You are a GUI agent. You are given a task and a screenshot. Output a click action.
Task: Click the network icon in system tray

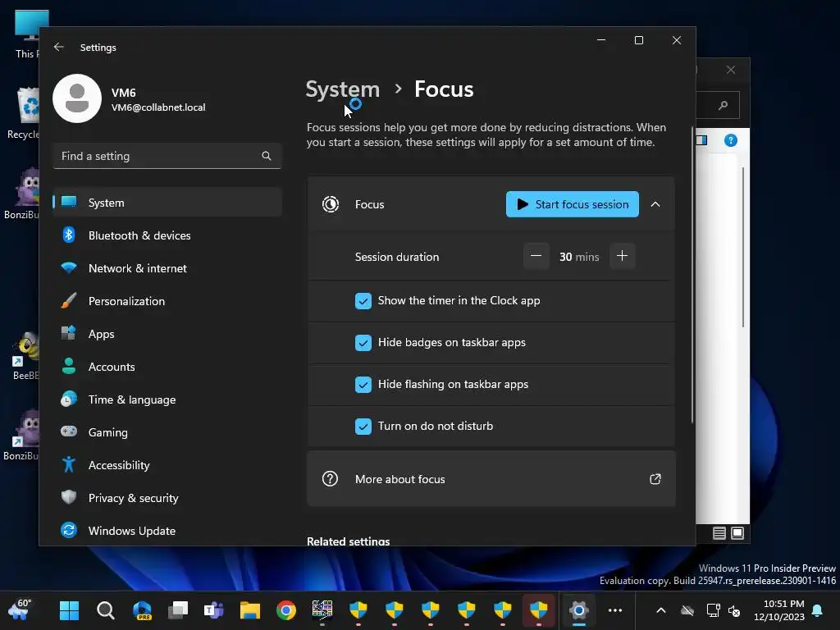click(x=713, y=610)
